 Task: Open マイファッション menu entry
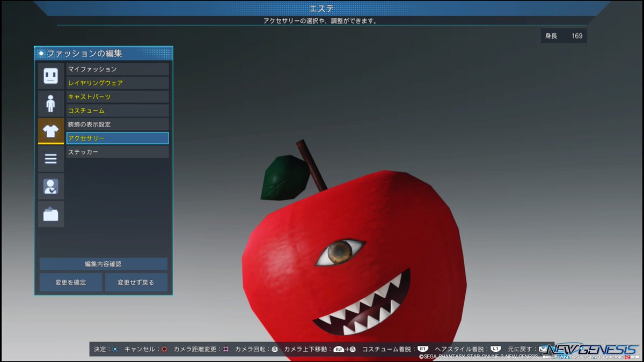click(x=118, y=69)
